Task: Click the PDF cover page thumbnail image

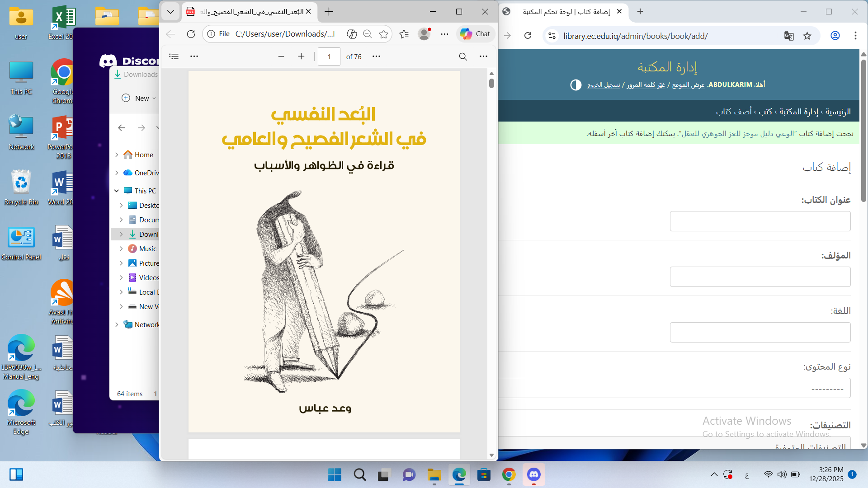Action: pos(324,252)
